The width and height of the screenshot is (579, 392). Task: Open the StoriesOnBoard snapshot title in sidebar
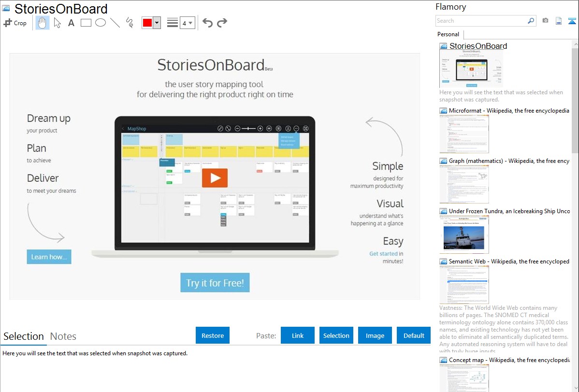478,46
